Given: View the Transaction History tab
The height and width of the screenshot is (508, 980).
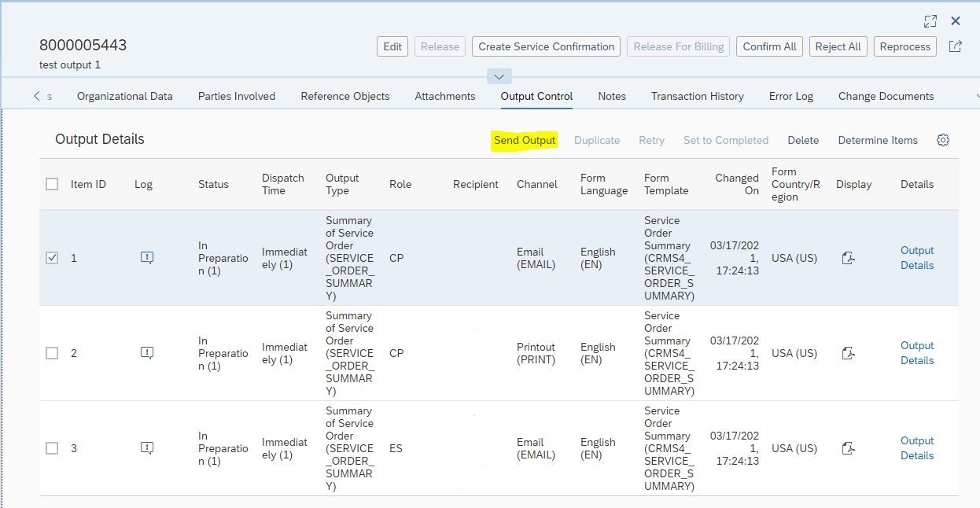Looking at the screenshot, I should 698,96.
